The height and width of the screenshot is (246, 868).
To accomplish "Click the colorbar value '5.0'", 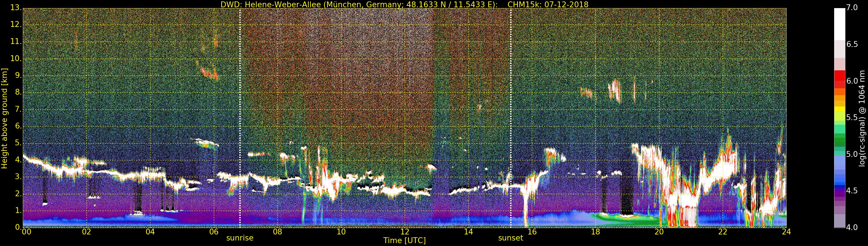I will (852, 154).
